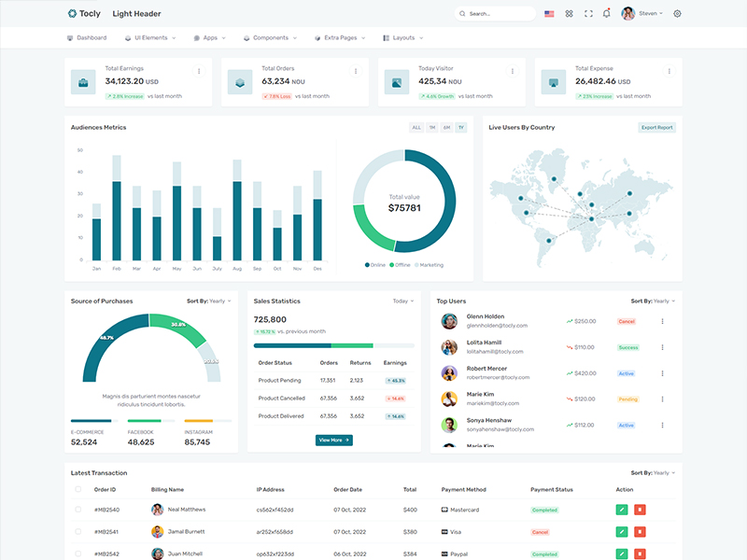Image resolution: width=747 pixels, height=560 pixels.
Task: Focus the Search input field
Action: click(495, 14)
